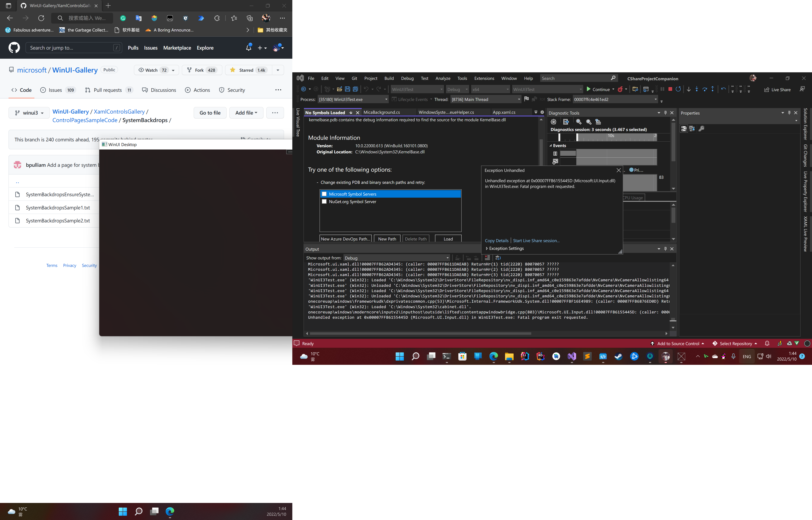Image resolution: width=812 pixels, height=520 pixels.
Task: Open Property Pages wrench icon
Action: (x=701, y=129)
